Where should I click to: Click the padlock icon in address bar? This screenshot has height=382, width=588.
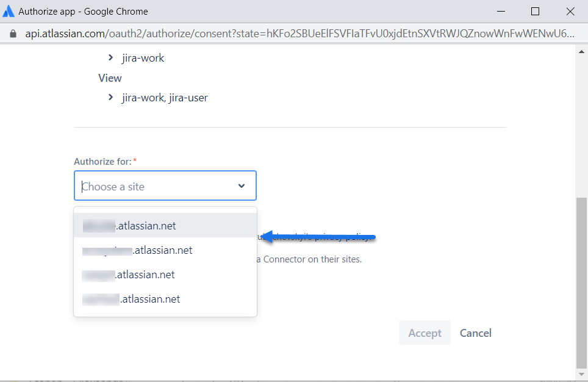point(13,34)
